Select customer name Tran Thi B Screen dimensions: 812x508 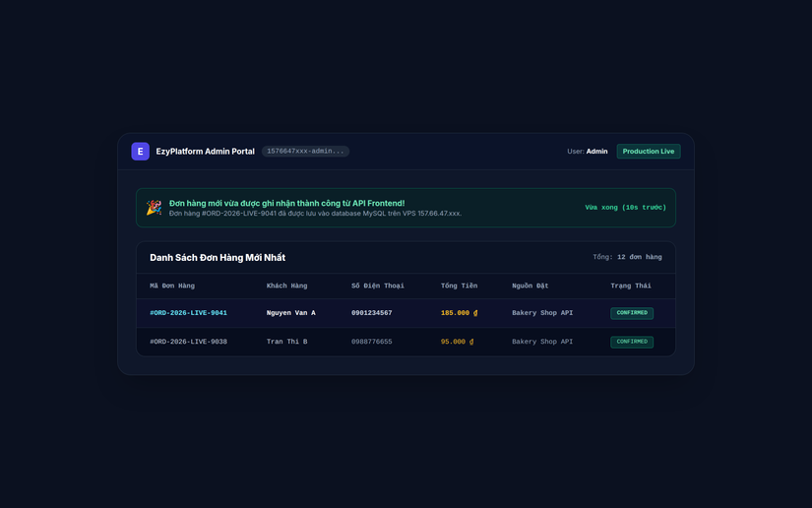pyautogui.click(x=286, y=342)
